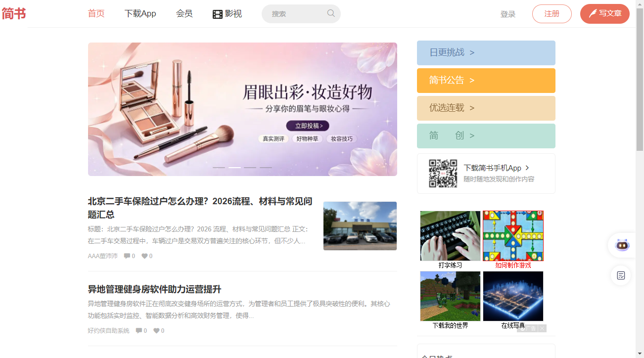The image size is (644, 358).
Task: Open author AAA蕾沛沛 profile
Action: click(x=103, y=256)
